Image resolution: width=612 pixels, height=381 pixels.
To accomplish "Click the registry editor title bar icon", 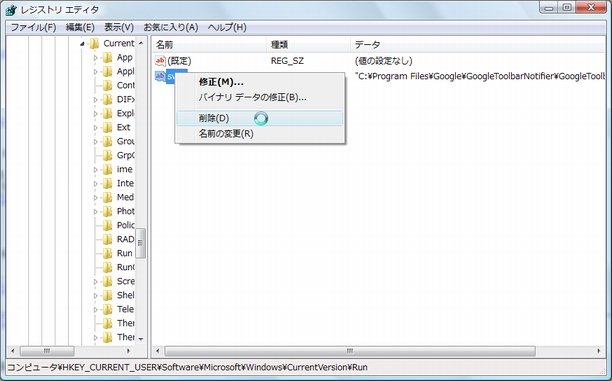I will click(11, 10).
